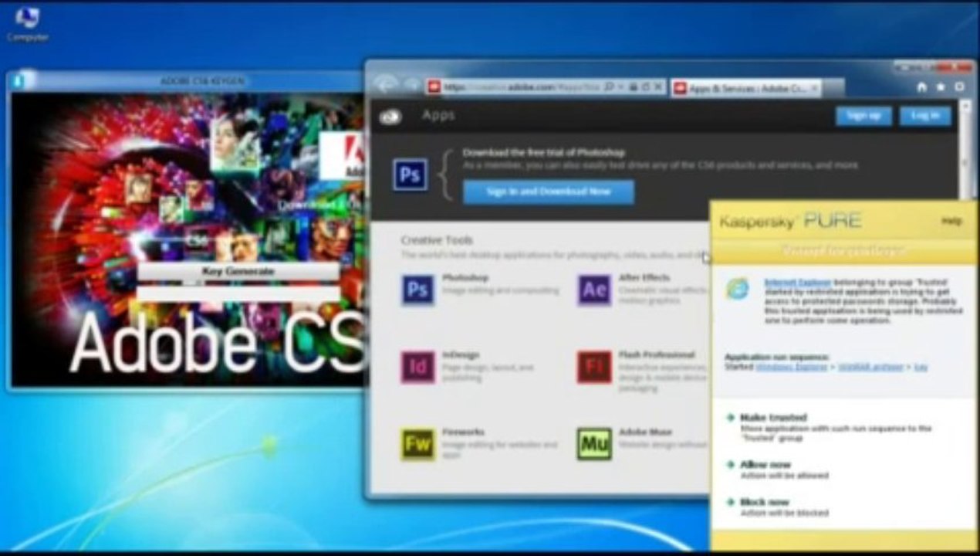Image resolution: width=980 pixels, height=556 pixels.
Task: Choose 'Make trusted' in the Kaspersky alert
Action: pos(772,418)
